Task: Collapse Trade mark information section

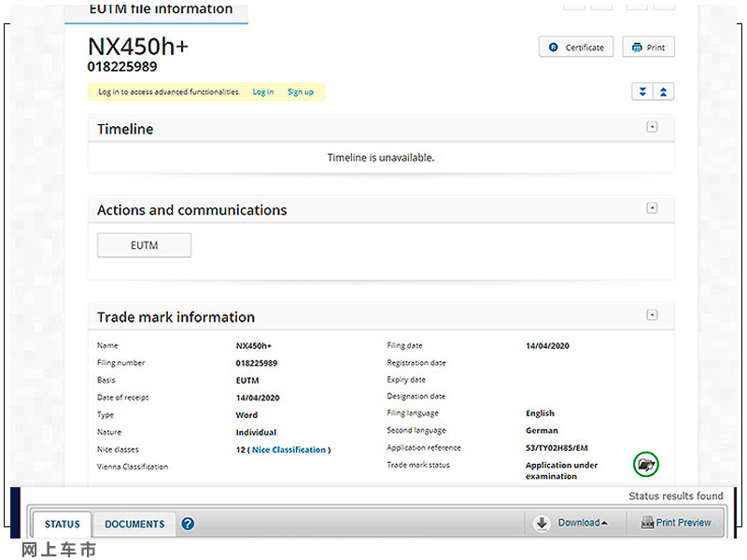Action: click(x=652, y=315)
